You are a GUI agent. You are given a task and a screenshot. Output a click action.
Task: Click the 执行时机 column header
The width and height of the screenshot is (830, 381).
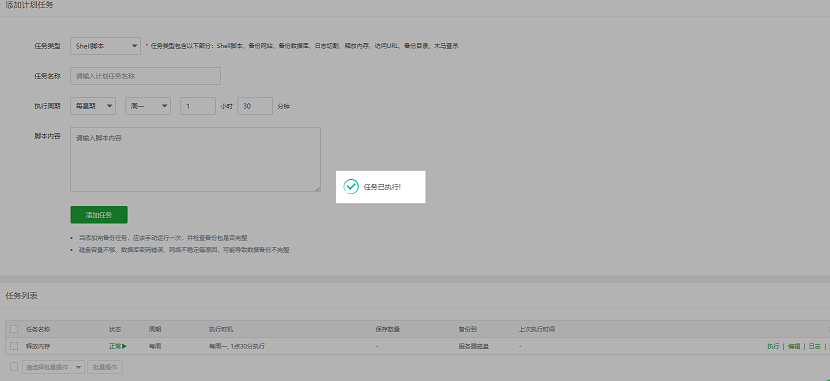coord(221,329)
